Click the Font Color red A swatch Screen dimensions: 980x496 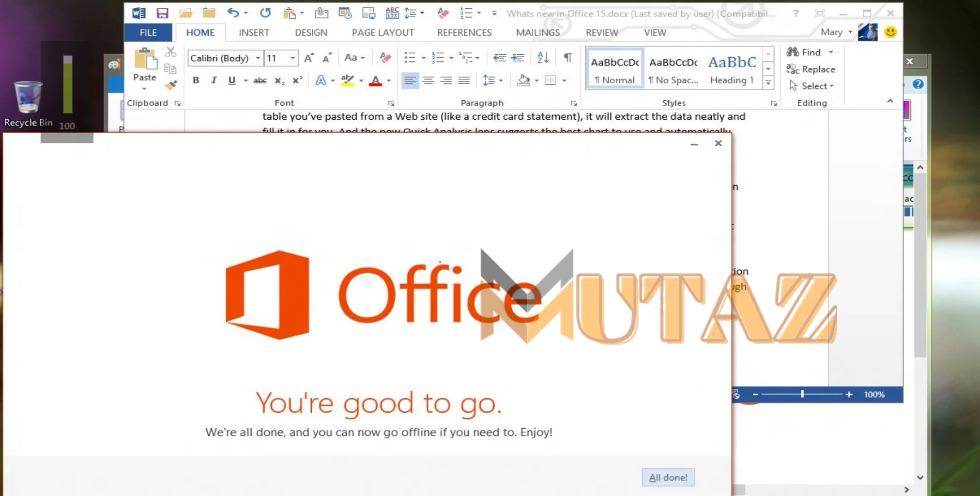tap(375, 80)
